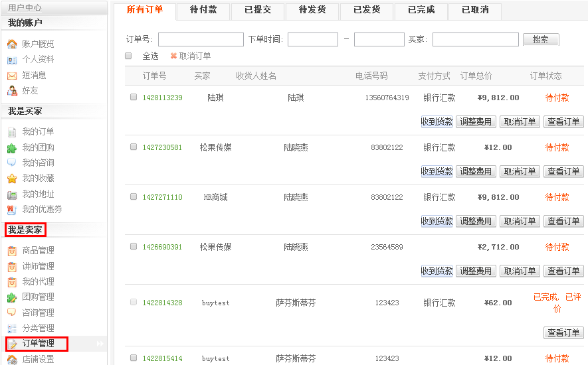Click the puzzle icon next to 我的团购
This screenshot has height=365, width=588.
[x=12, y=147]
